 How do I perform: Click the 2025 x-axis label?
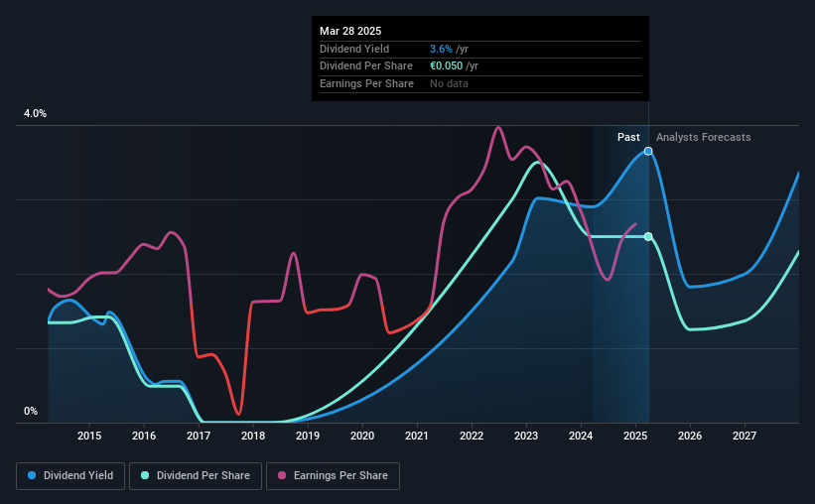pyautogui.click(x=635, y=436)
